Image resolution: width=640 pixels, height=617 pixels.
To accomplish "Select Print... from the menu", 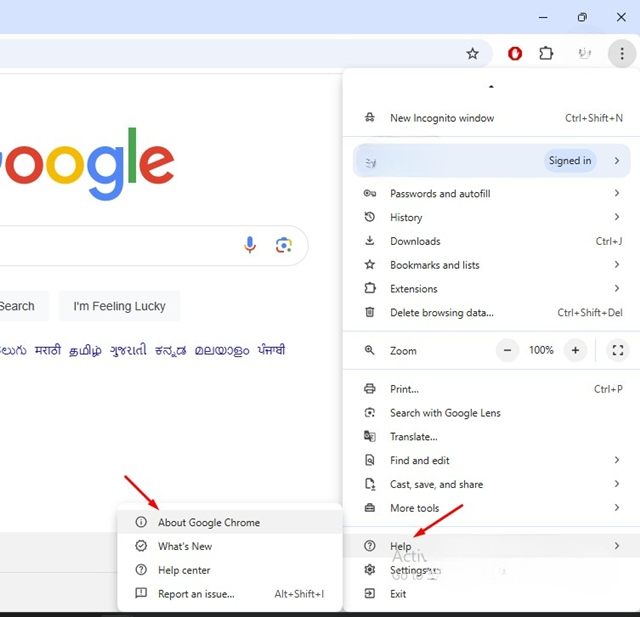I will tap(491, 389).
